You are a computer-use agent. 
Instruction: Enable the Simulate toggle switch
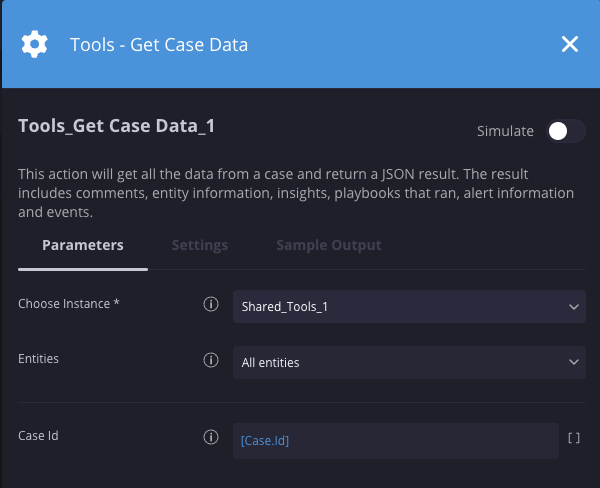click(x=564, y=131)
